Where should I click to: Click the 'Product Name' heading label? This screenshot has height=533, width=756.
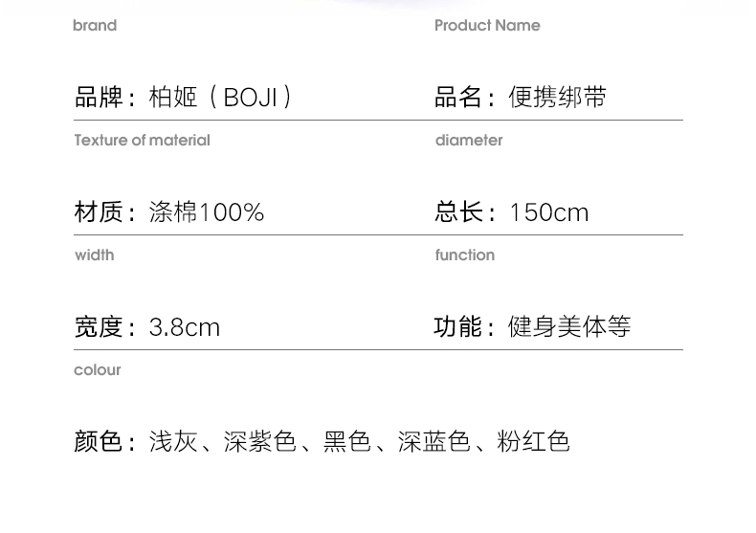[487, 26]
